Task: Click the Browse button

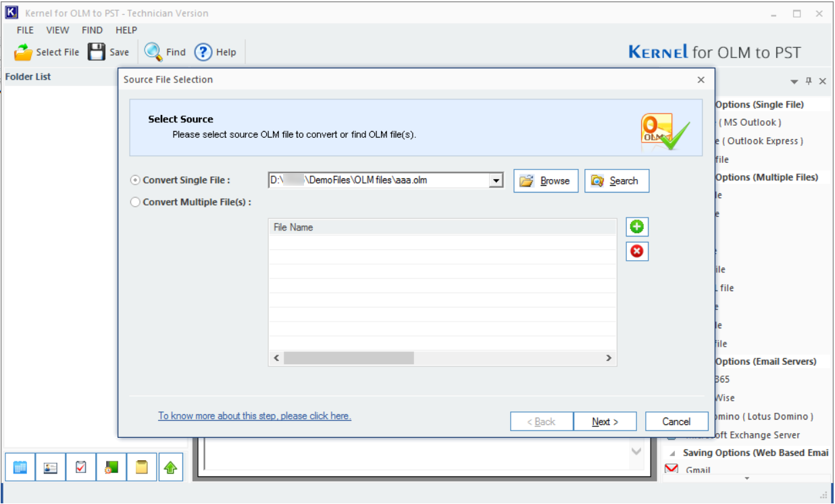Action: click(546, 181)
